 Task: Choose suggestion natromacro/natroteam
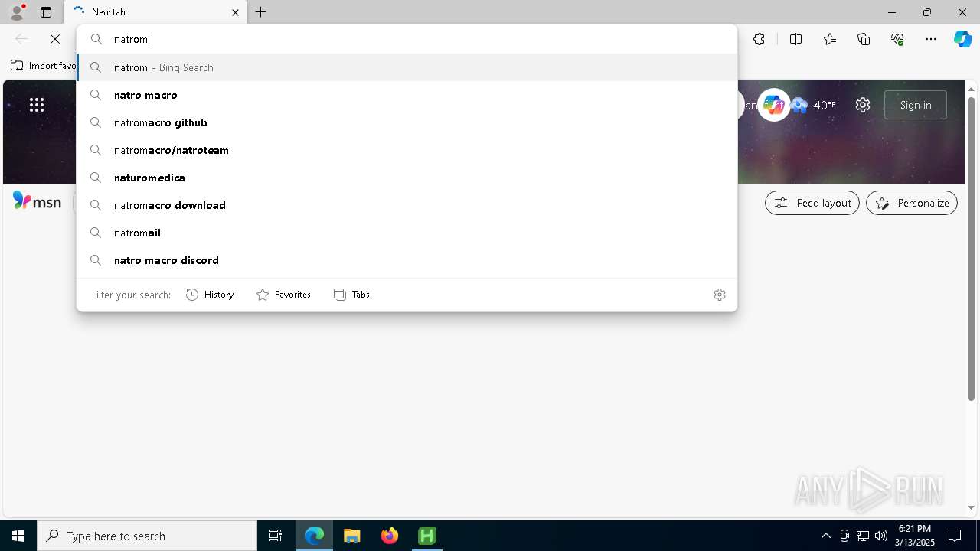coord(407,150)
